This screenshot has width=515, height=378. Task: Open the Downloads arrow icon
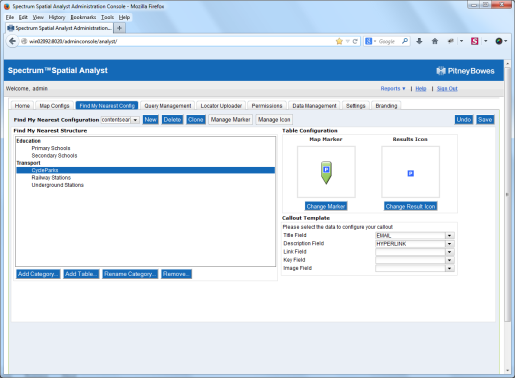[x=419, y=41]
